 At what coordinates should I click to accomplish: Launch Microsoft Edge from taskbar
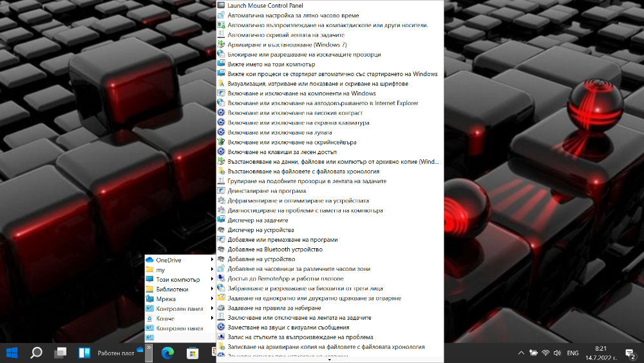click(167, 353)
